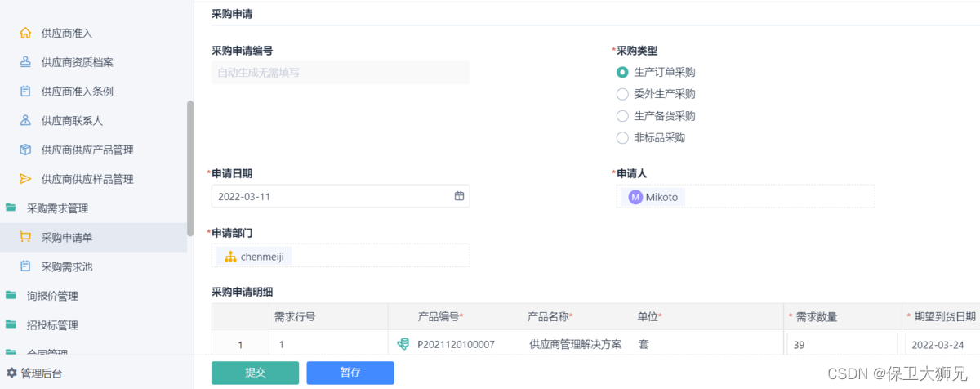
Task: Click the clipboard icon beside 供应商准入条例
Action: pyautogui.click(x=25, y=92)
